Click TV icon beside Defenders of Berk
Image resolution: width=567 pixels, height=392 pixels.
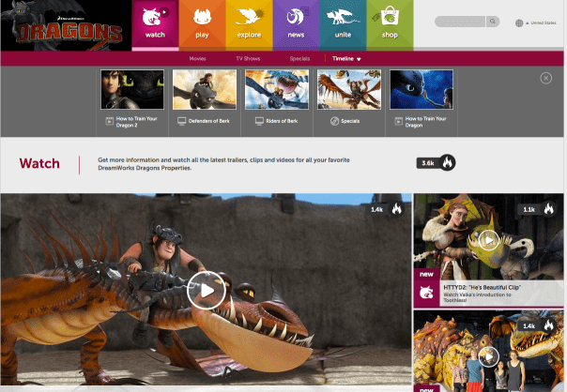point(181,121)
